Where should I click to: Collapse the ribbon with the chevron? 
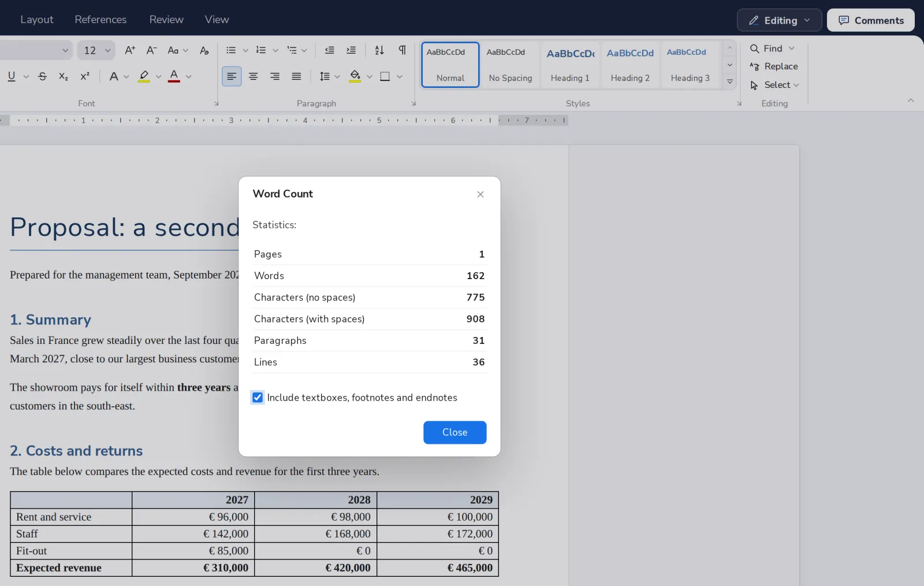(x=911, y=101)
